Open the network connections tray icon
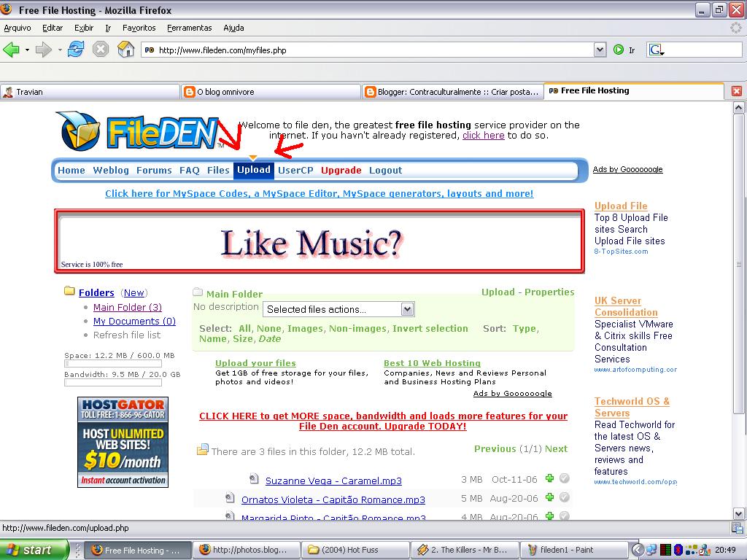747x560 pixels. pyautogui.click(x=651, y=550)
